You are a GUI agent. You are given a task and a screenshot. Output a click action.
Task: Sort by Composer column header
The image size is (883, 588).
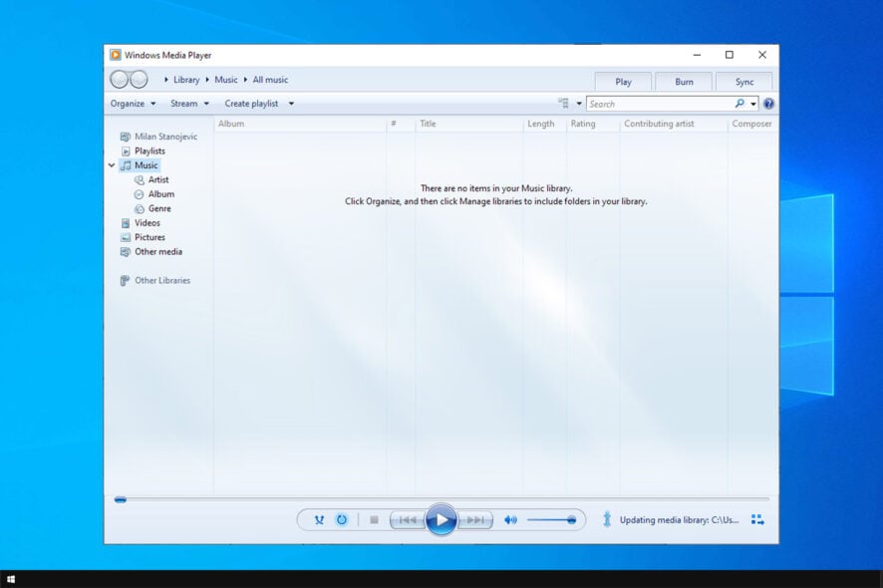[x=752, y=124]
